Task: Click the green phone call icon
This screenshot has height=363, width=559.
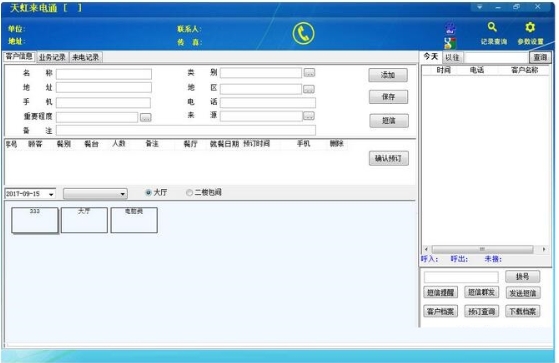Action: tap(303, 34)
